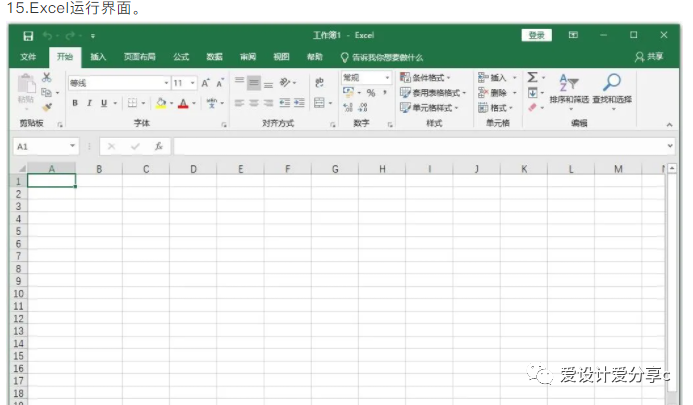Click the borders icon in font group

(x=132, y=103)
